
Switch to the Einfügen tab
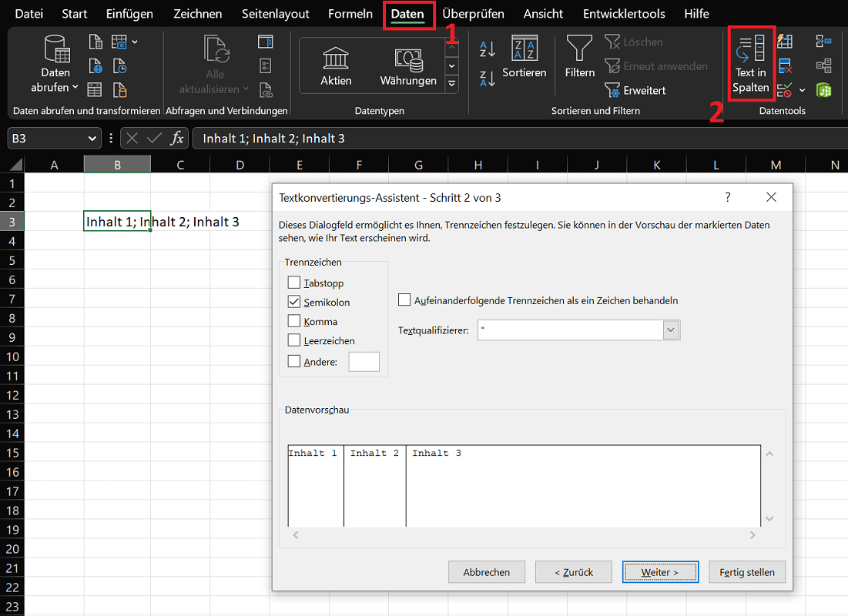point(129,14)
